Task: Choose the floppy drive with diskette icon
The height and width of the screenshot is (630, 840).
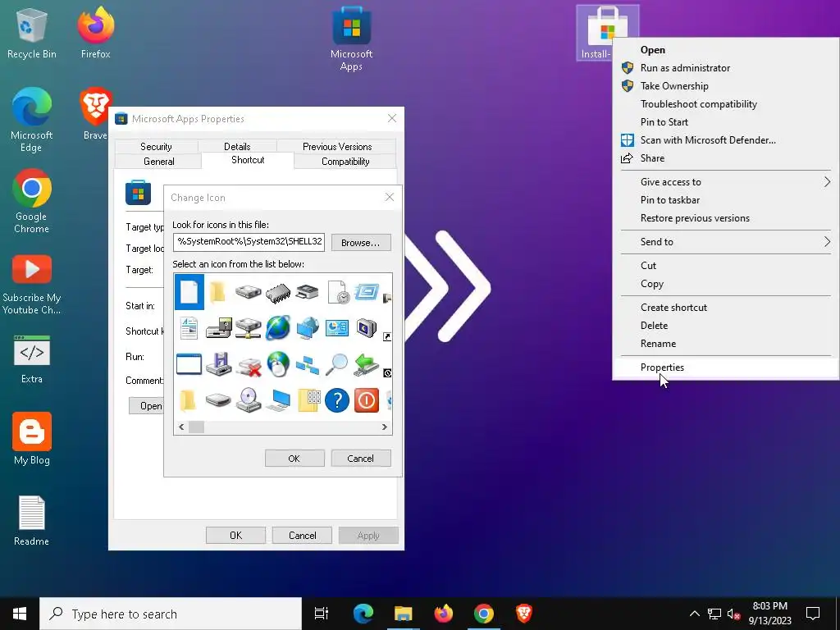Action: [218, 328]
